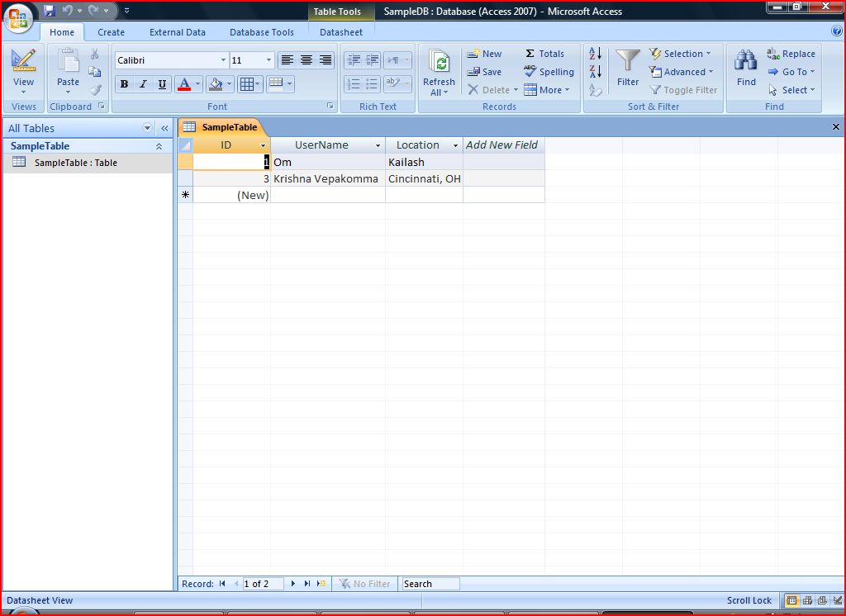Open the Help question mark icon
846x616 pixels.
(837, 31)
